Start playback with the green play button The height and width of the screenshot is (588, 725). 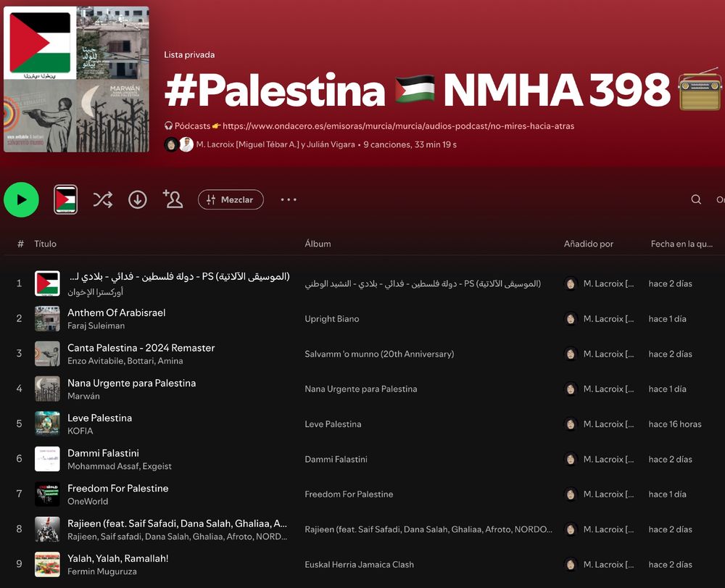21,199
